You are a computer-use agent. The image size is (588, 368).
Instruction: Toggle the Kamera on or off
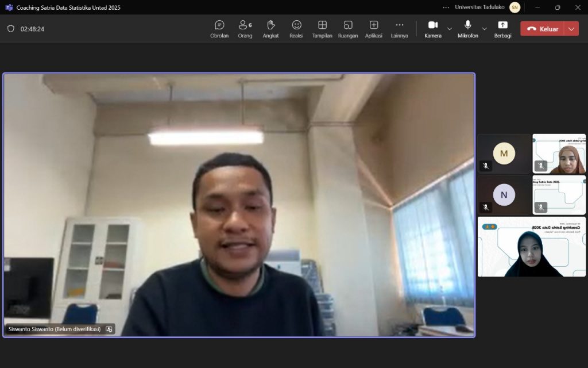433,29
